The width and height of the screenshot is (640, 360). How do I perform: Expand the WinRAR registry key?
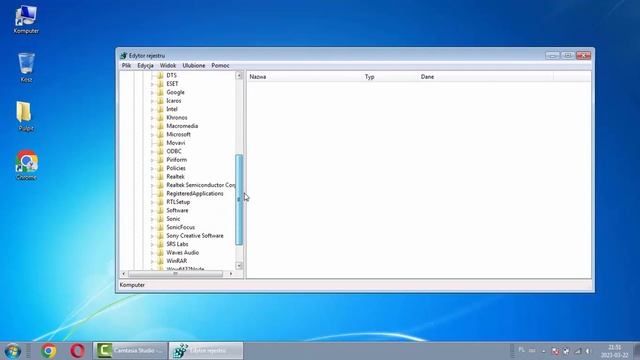(x=152, y=261)
